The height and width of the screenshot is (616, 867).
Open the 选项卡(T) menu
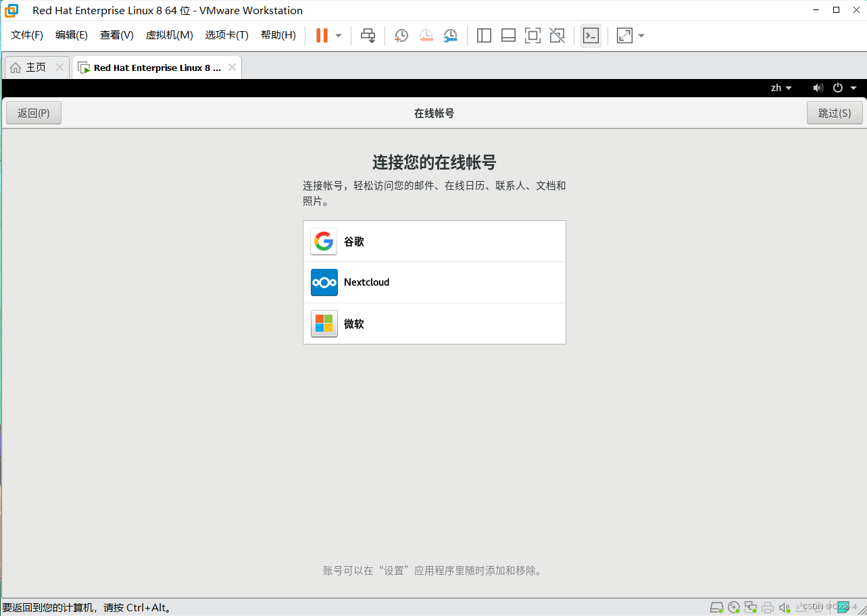tap(227, 35)
